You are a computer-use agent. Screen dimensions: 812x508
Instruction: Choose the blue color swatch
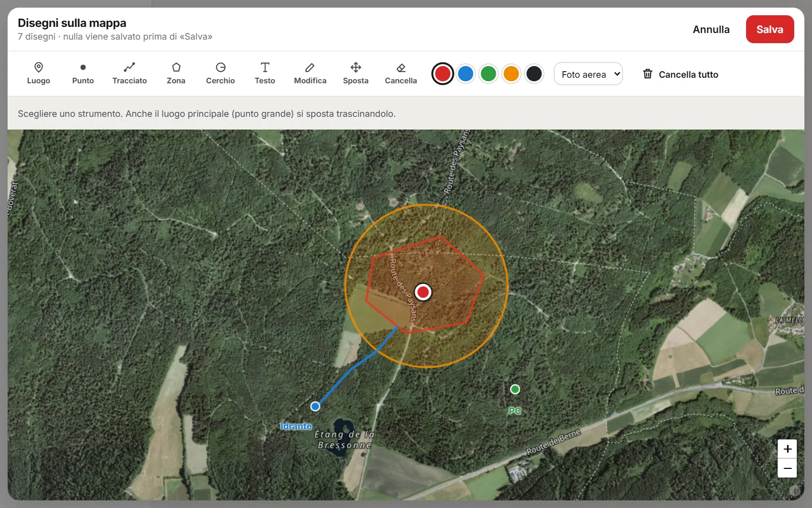[465, 74]
